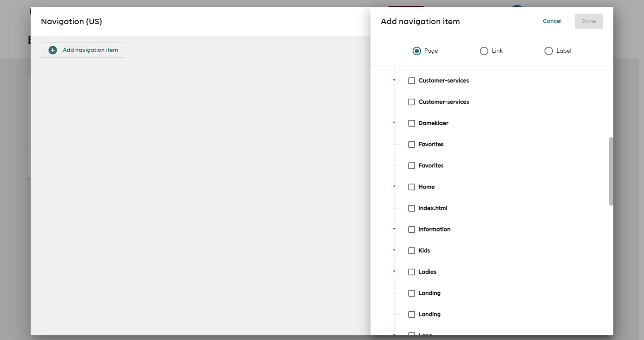This screenshot has height=340, width=644.
Task: Select the Page radio button
Action: pos(417,51)
